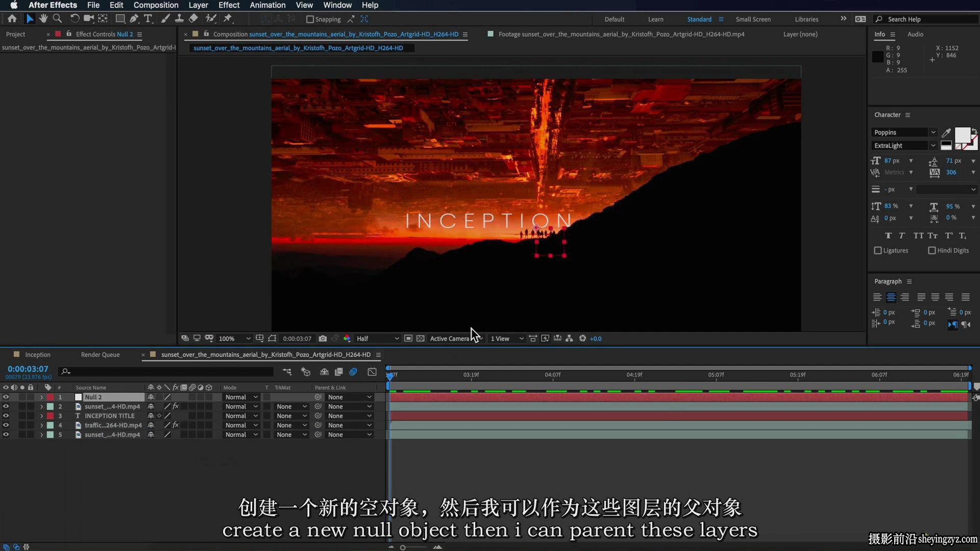Switch to the Small Screen workspace
This screenshot has height=551, width=980.
[x=753, y=19]
